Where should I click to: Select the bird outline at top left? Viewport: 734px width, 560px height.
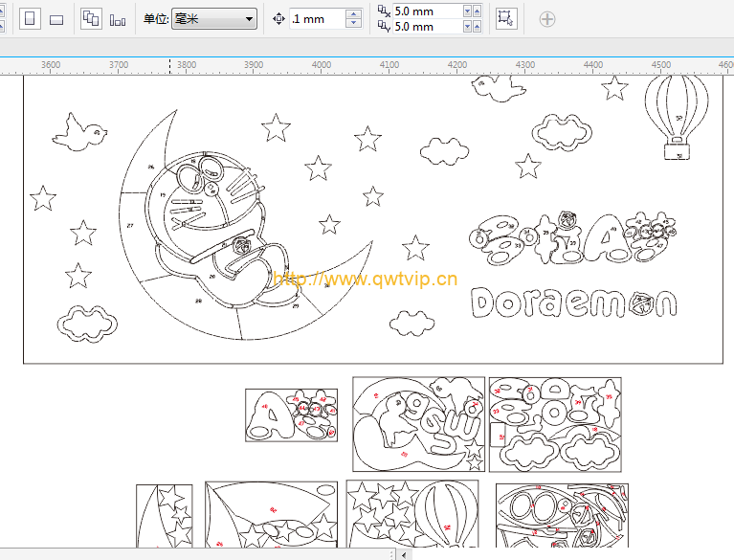coord(79,132)
